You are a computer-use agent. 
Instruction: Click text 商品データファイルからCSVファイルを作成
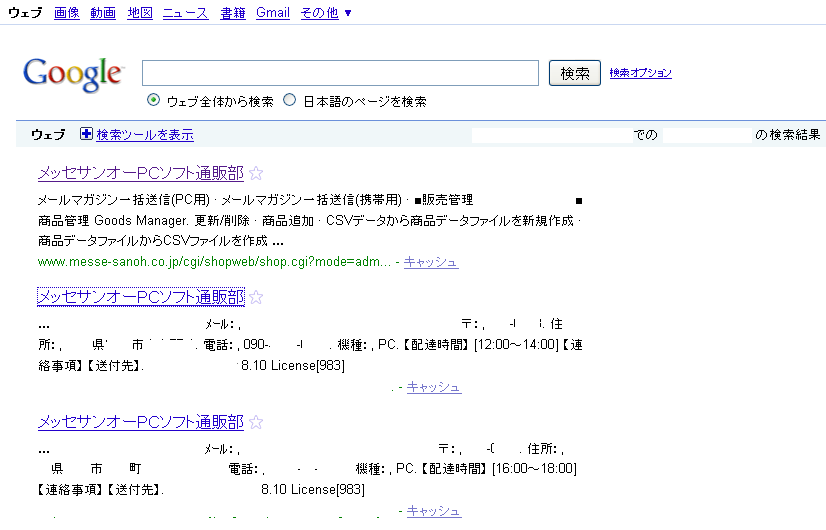coord(153,241)
